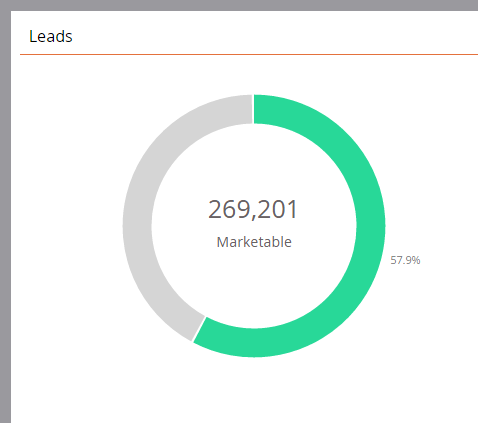Click the orange divider under Leads
Screen dimensions: 478x423
coord(249,54)
